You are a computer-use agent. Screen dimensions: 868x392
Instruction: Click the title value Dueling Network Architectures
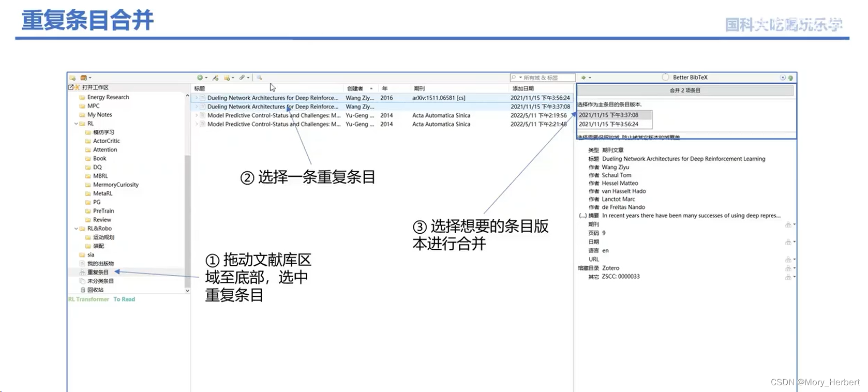point(683,159)
